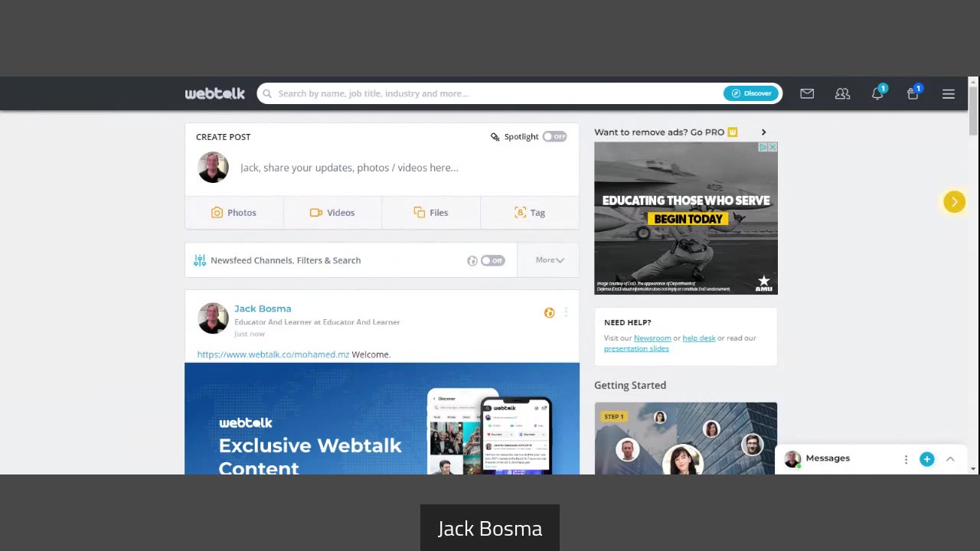Click Jack Bosma's avatar on the post
This screenshot has height=551, width=980.
213,318
